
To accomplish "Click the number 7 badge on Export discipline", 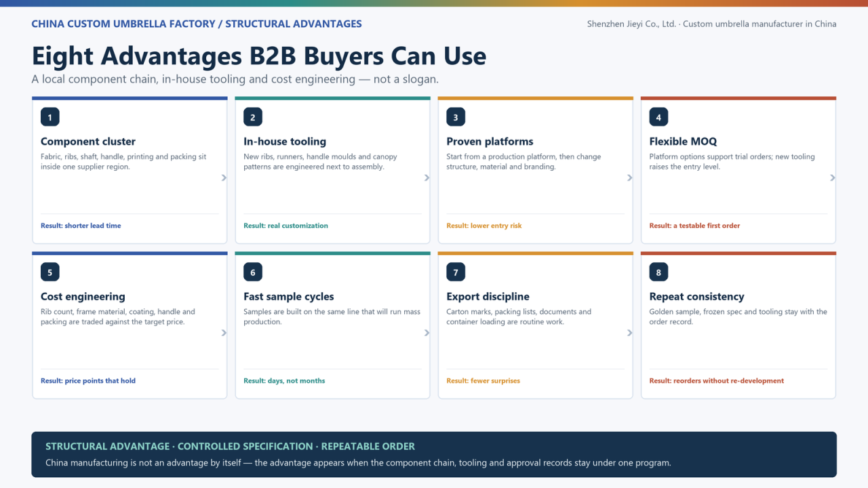I will pyautogui.click(x=456, y=272).
